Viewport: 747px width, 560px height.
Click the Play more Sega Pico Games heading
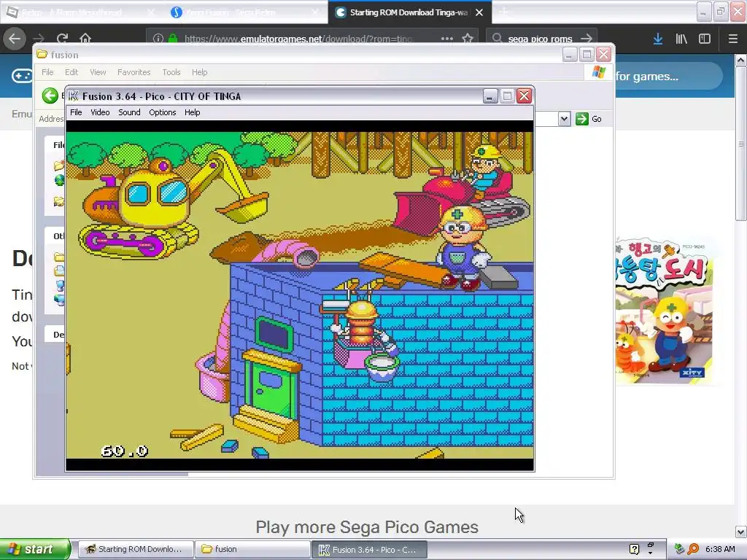pos(367,527)
